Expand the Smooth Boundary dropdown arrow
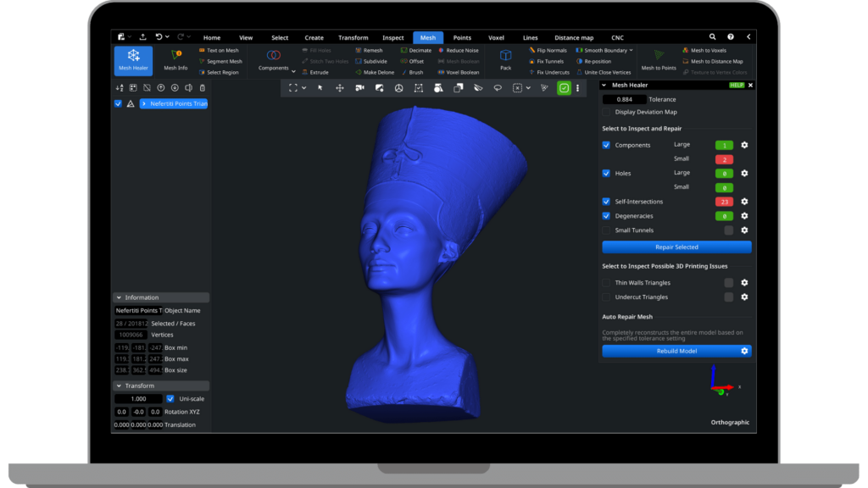Screen dimensions: 868x488 pos(631,50)
